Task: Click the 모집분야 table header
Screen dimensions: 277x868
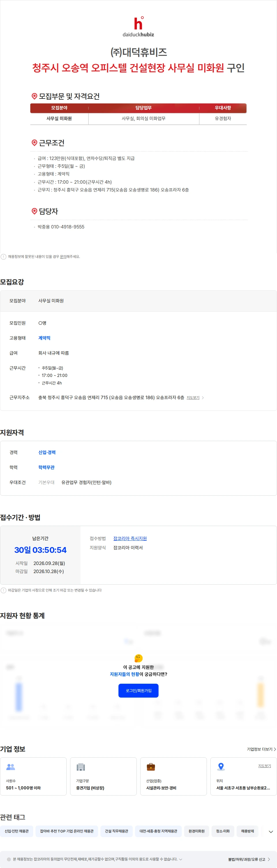Action: coord(59,108)
